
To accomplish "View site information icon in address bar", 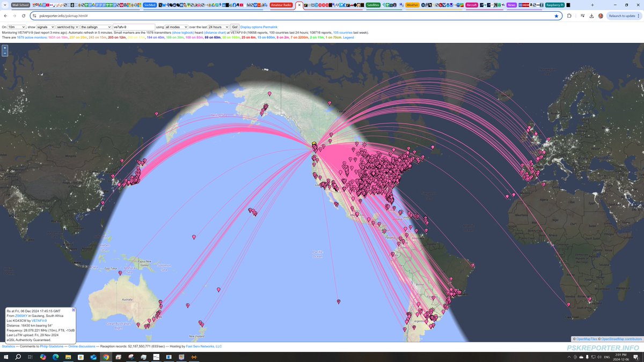I will coord(35,16).
